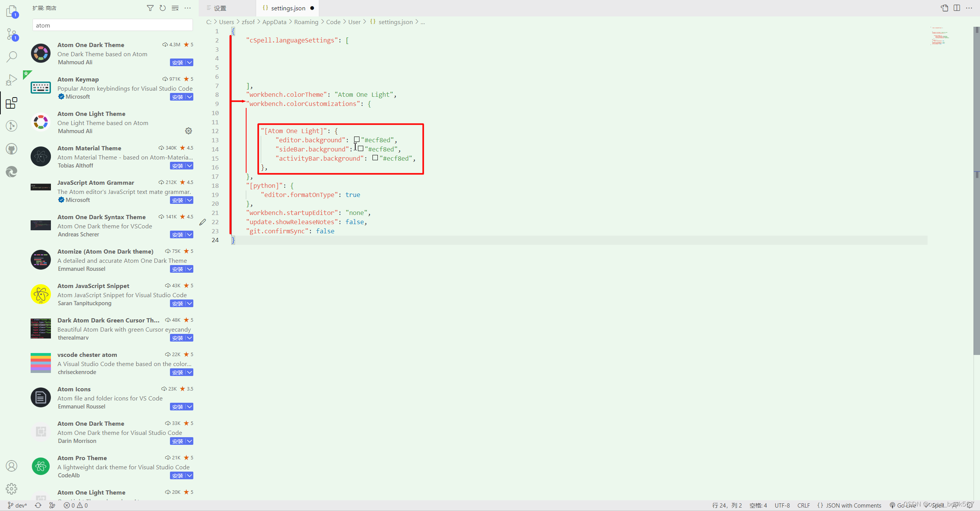Screen dimensions: 980x511
Task: Open the Search view in activity bar
Action: pyautogui.click(x=12, y=57)
